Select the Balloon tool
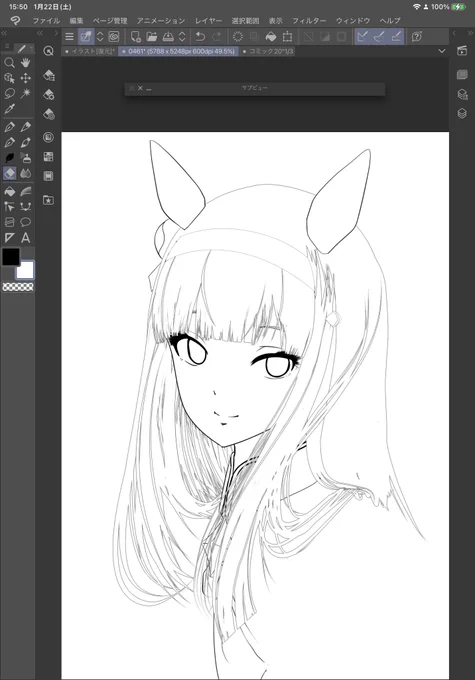The height and width of the screenshot is (680, 475). 26,222
